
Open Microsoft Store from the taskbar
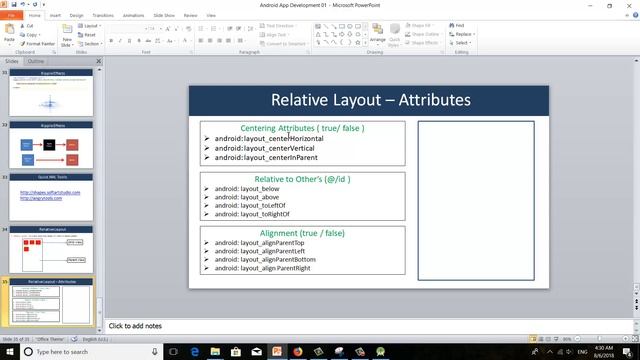(236, 351)
